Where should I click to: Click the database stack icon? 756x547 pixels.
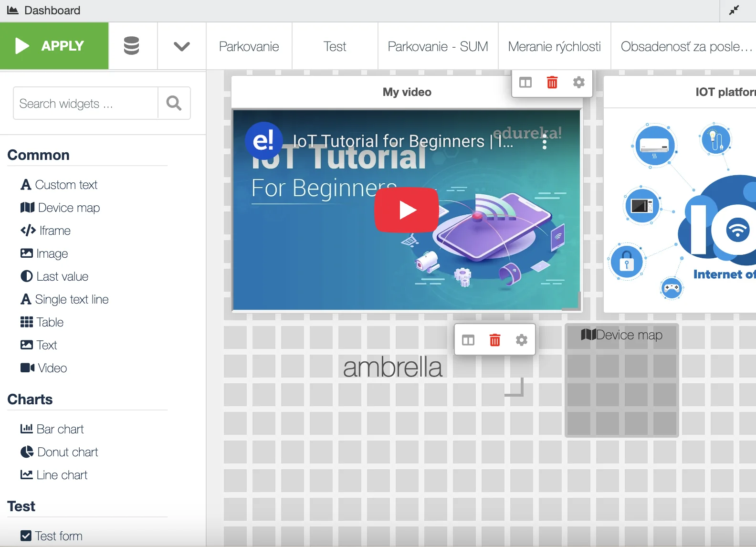131,46
